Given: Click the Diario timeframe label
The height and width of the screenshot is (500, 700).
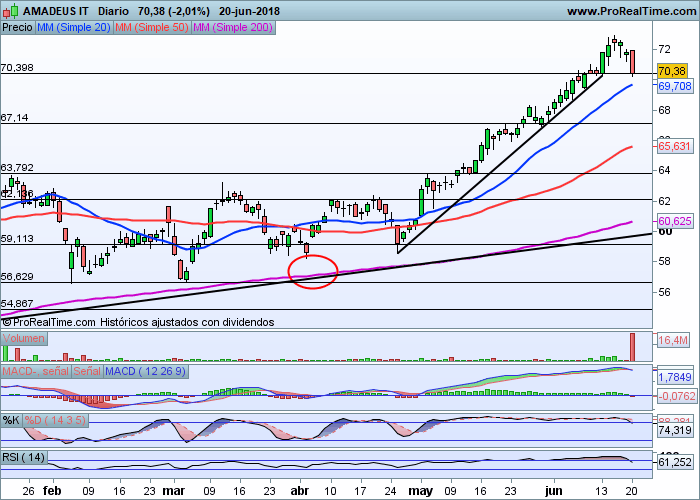Looking at the screenshot, I should click(113, 11).
